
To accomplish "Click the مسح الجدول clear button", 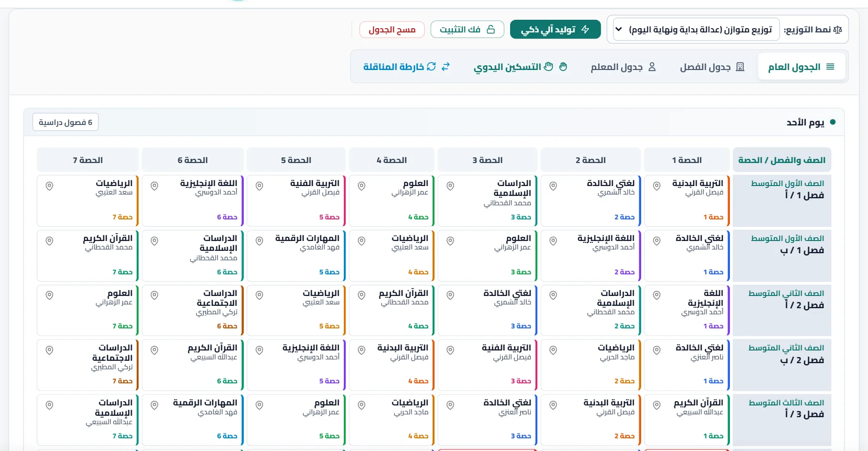I will tap(392, 30).
